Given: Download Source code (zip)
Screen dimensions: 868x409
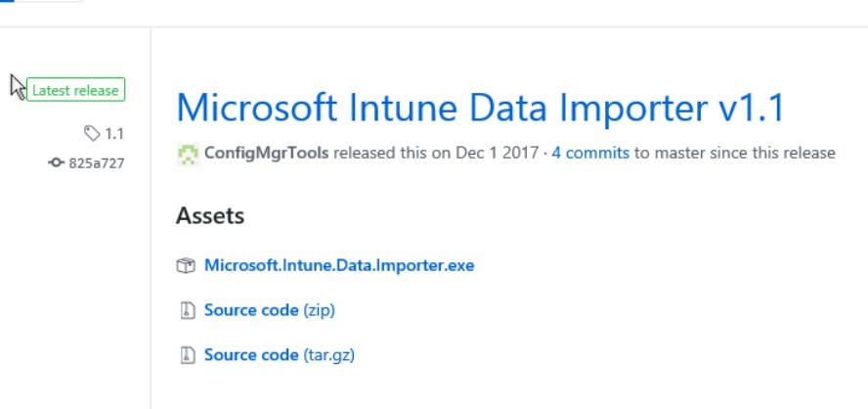Looking at the screenshot, I should (x=270, y=310).
